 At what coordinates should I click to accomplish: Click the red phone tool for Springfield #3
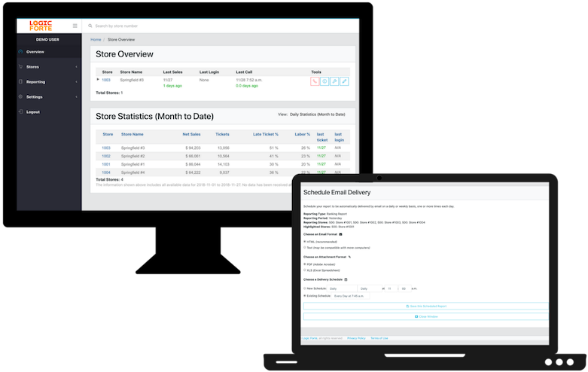click(x=315, y=81)
